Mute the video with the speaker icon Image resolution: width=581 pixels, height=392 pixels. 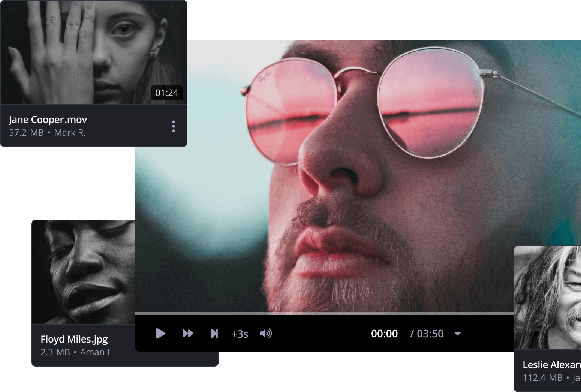(x=266, y=334)
